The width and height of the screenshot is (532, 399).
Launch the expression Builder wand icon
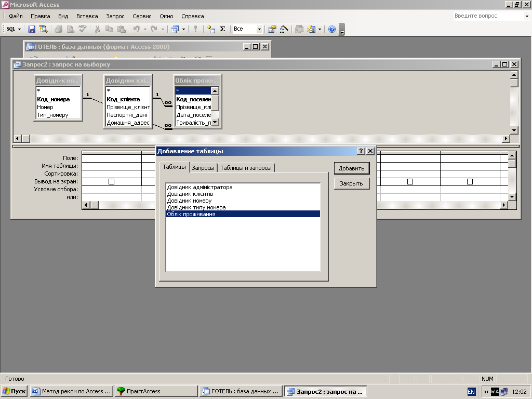tap(284, 29)
